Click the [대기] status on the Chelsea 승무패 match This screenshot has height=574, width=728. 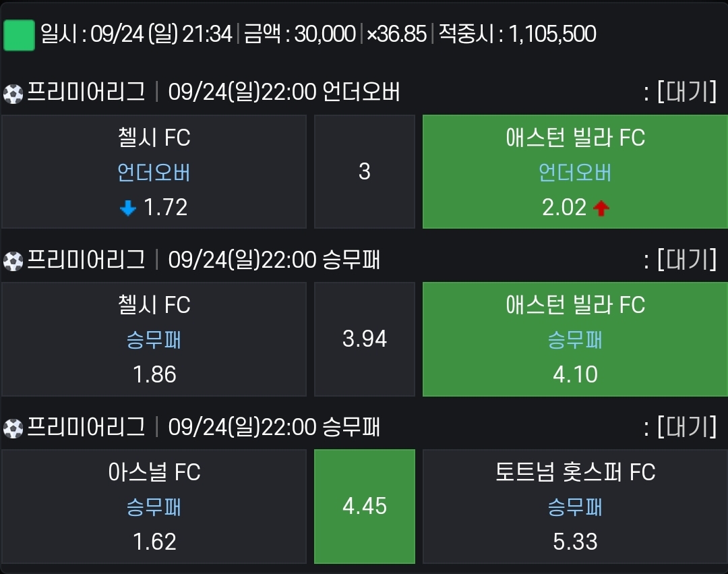(x=687, y=259)
